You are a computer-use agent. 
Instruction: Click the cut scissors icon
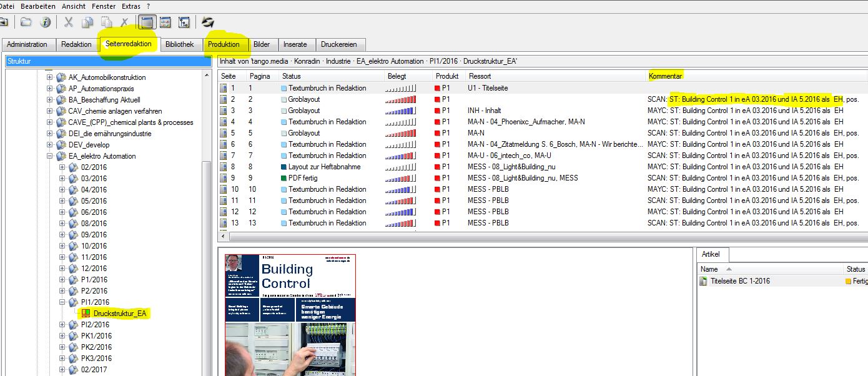69,22
